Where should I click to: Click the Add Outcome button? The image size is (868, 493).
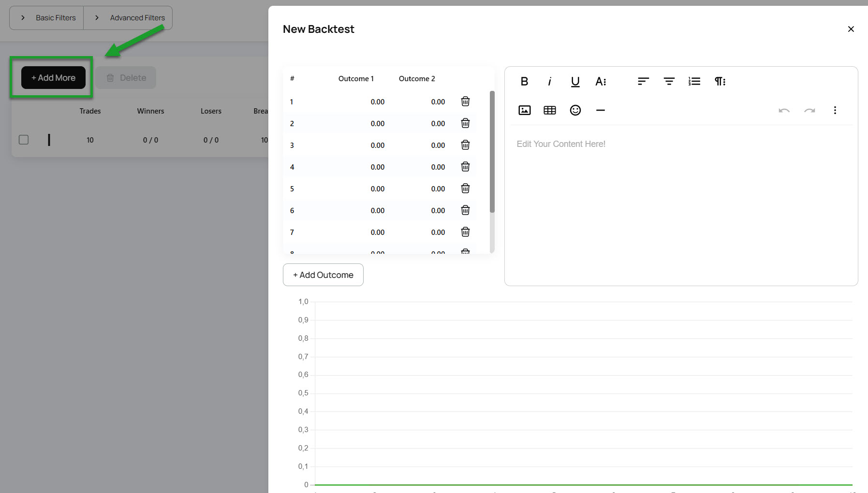coord(323,275)
